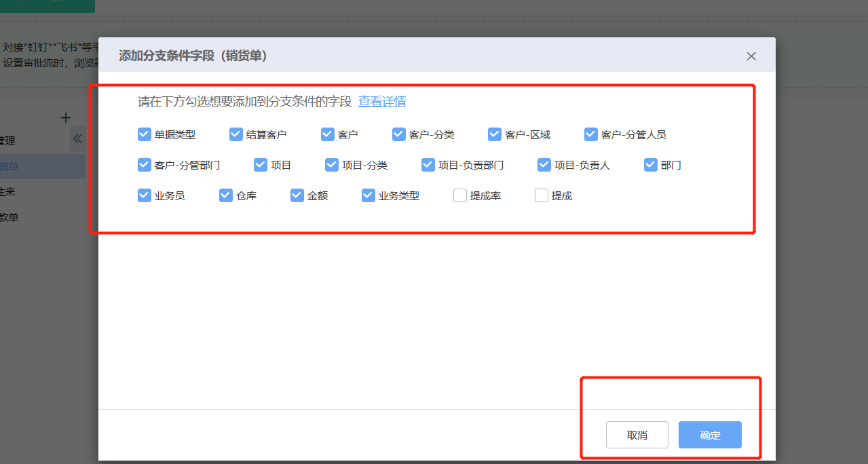Toggle the 客户-分管部门 checkbox
Viewport: 868px width, 464px height.
pyautogui.click(x=144, y=165)
